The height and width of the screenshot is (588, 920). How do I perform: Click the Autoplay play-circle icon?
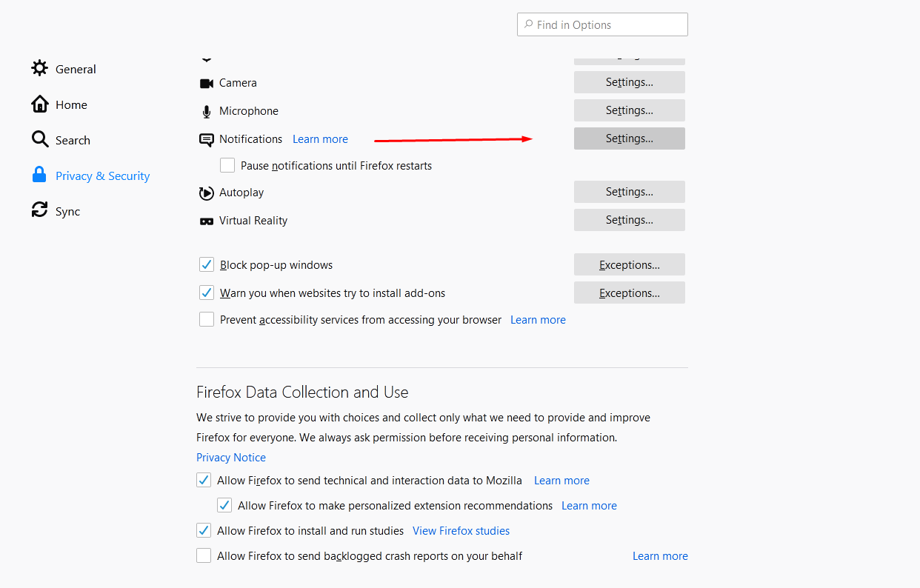[x=206, y=192]
